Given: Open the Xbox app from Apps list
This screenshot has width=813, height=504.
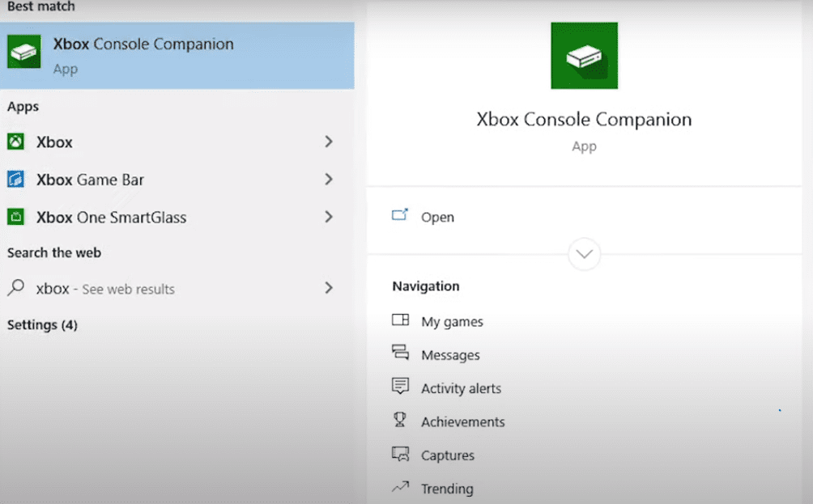Looking at the screenshot, I should (x=171, y=142).
